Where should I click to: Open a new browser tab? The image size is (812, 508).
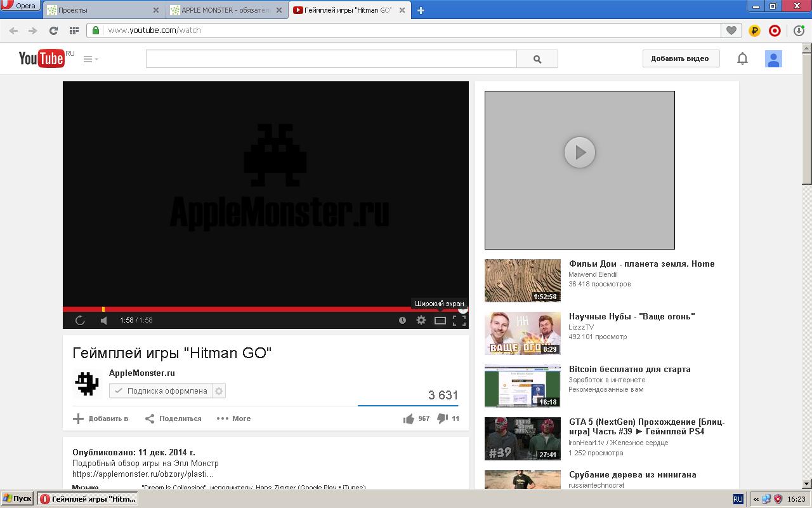[x=421, y=10]
